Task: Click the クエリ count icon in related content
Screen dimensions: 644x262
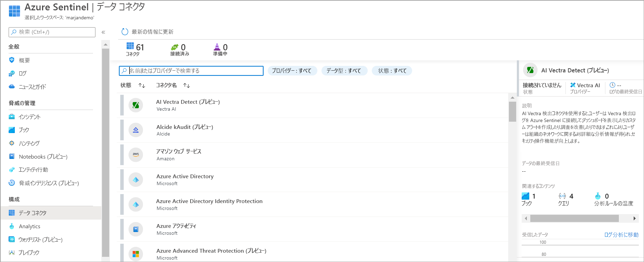Action: click(x=562, y=196)
